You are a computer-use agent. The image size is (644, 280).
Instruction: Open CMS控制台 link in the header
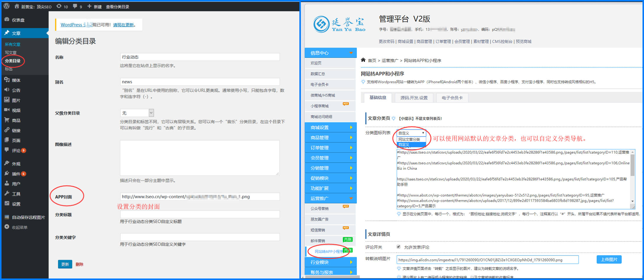tap(502, 41)
